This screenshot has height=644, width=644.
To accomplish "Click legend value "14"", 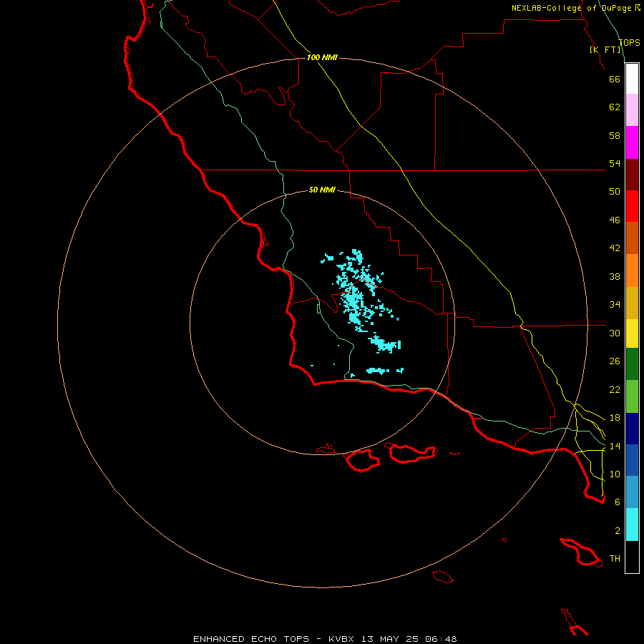I will pyautogui.click(x=615, y=446).
